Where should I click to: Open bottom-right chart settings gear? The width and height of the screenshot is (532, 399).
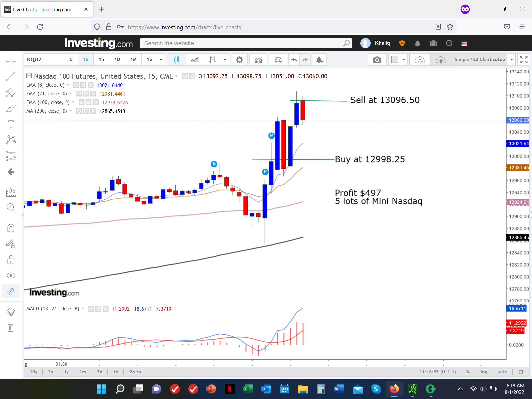(x=521, y=372)
